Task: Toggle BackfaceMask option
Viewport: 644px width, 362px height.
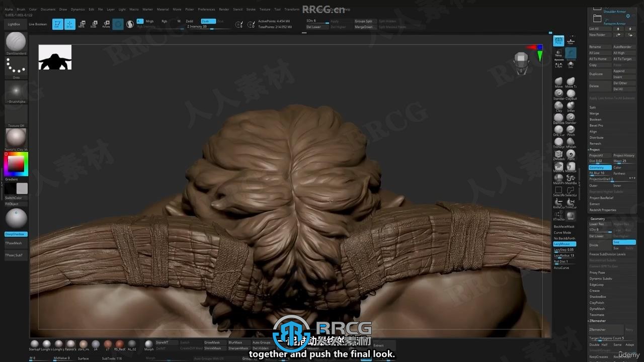Action: coord(565,227)
